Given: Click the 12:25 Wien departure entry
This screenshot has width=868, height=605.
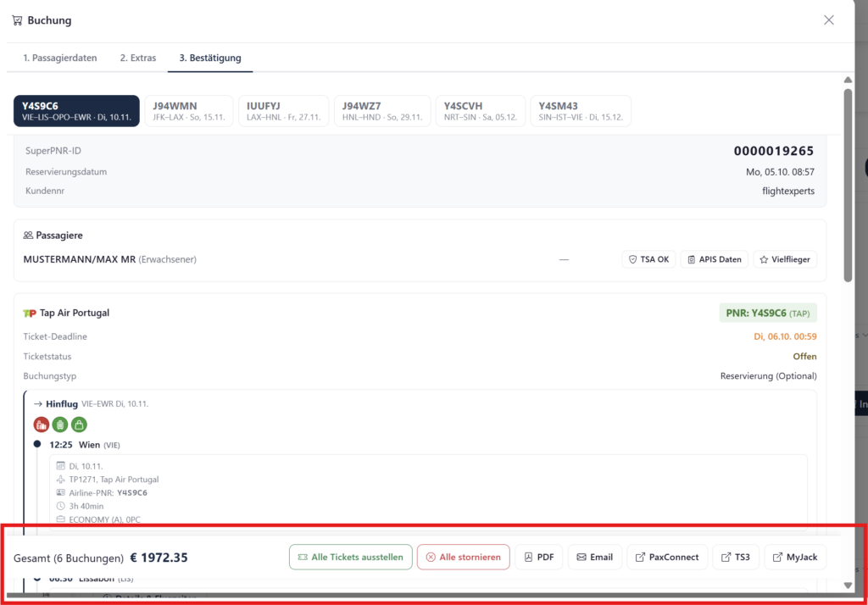Looking at the screenshot, I should 84,445.
